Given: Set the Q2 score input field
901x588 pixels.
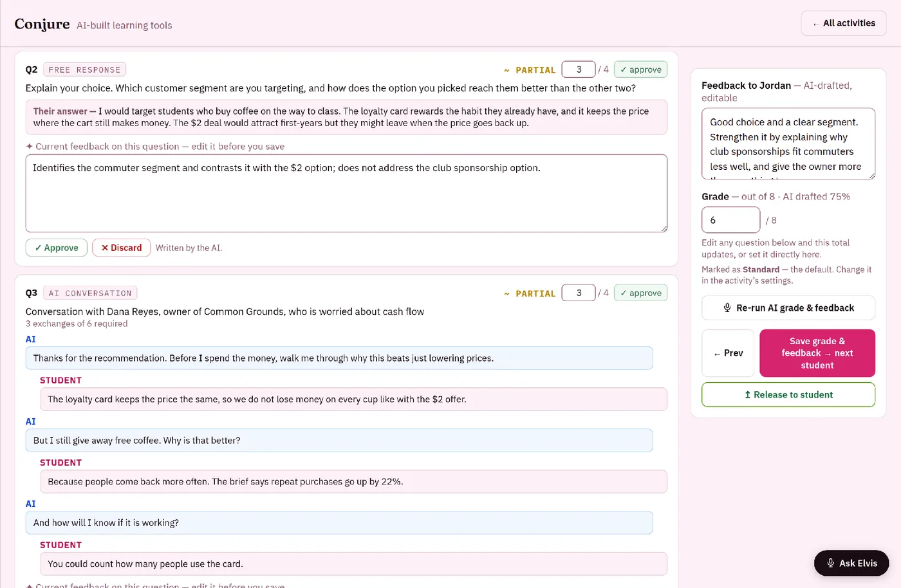Looking at the screenshot, I should [579, 69].
